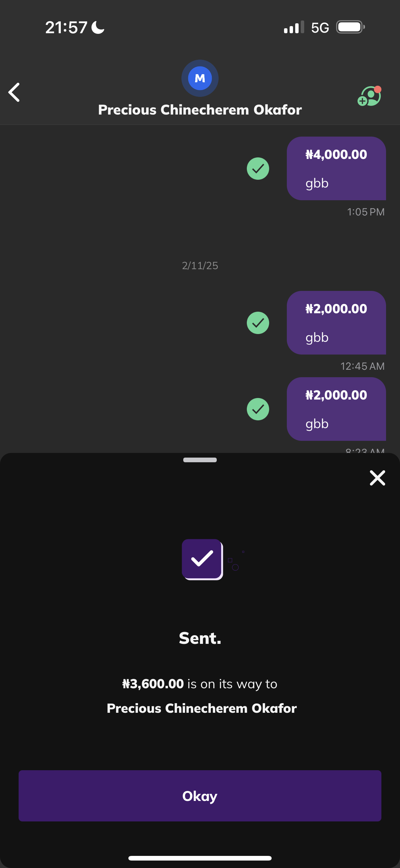Tap the back arrow in the header
Screen dimensions: 400x868
tap(14, 92)
